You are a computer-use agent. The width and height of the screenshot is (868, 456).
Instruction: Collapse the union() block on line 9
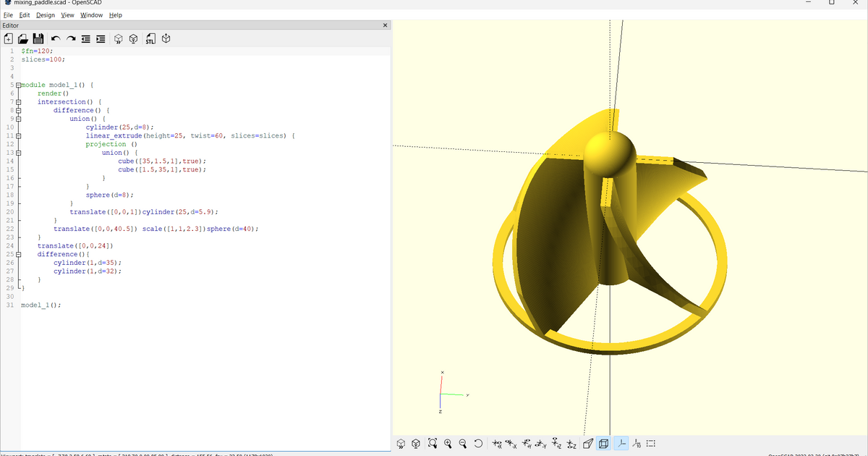[17, 118]
